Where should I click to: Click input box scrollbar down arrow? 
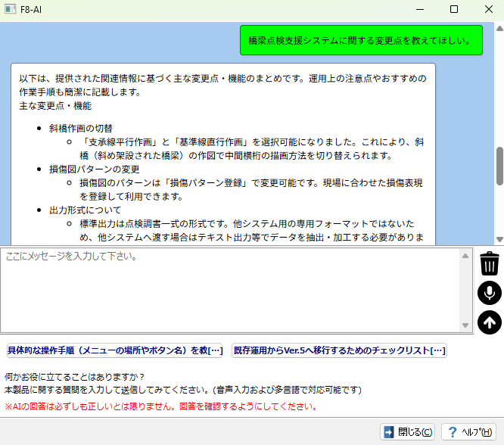pyautogui.click(x=465, y=325)
